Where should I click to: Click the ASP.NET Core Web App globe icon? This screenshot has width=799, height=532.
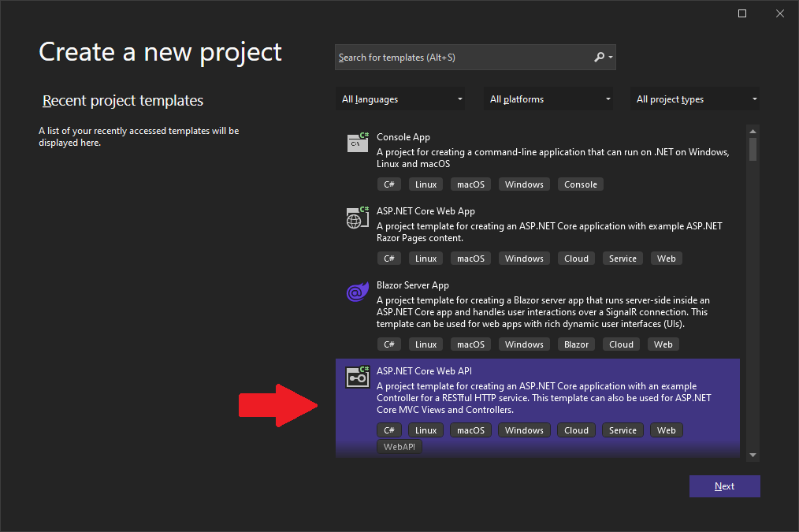tap(357, 218)
